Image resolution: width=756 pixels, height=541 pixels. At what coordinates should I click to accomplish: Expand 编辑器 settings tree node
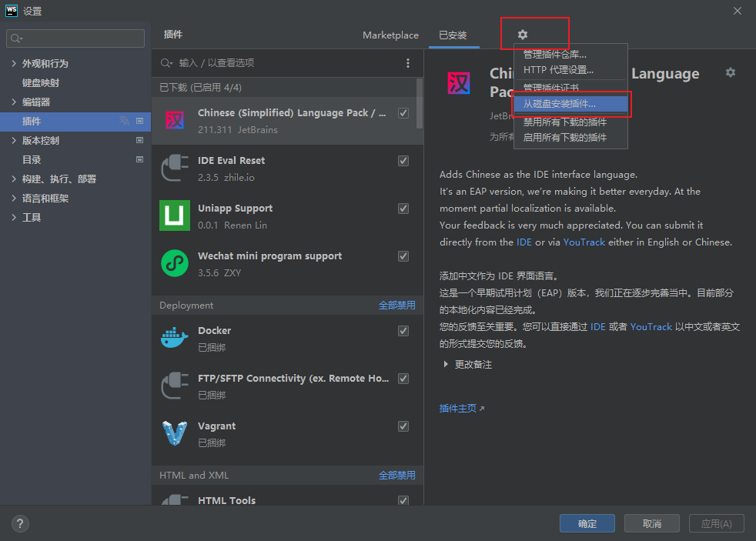pos(14,102)
